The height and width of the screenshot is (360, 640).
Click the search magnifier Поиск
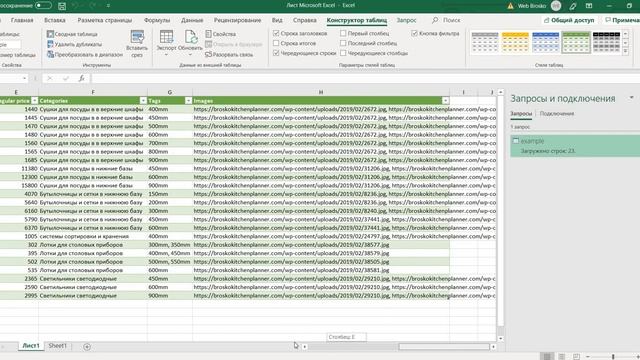pos(435,20)
